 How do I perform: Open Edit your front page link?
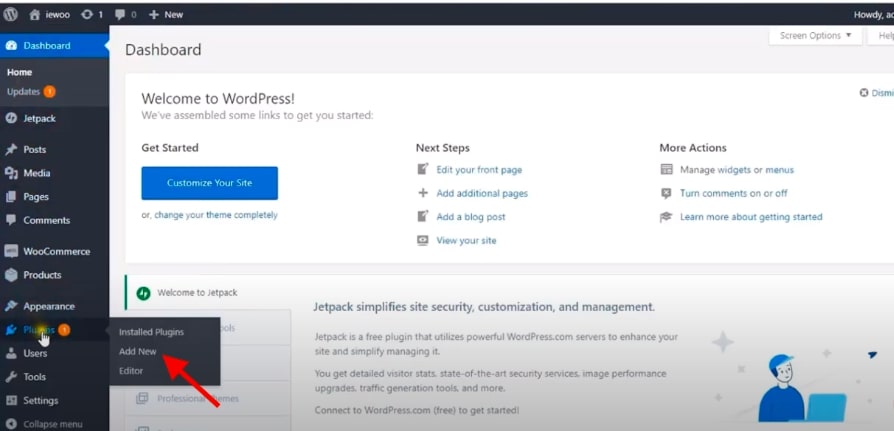pos(479,169)
